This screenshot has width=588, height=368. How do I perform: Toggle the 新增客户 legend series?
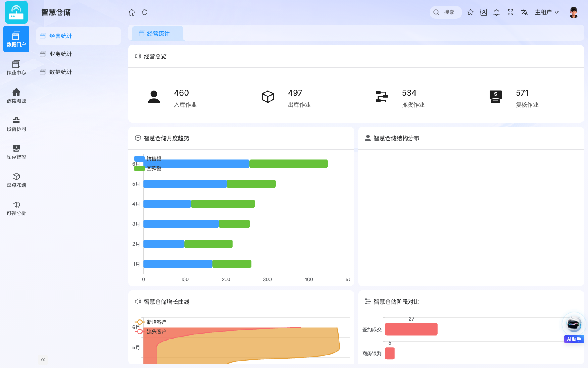pyautogui.click(x=150, y=322)
